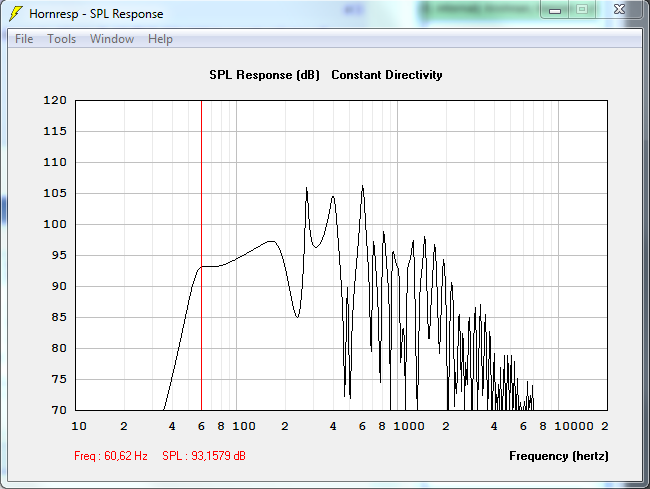Image resolution: width=650 pixels, height=489 pixels.
Task: Click the 'Freq : 60,62 Hz' readout
Action: tap(111, 456)
